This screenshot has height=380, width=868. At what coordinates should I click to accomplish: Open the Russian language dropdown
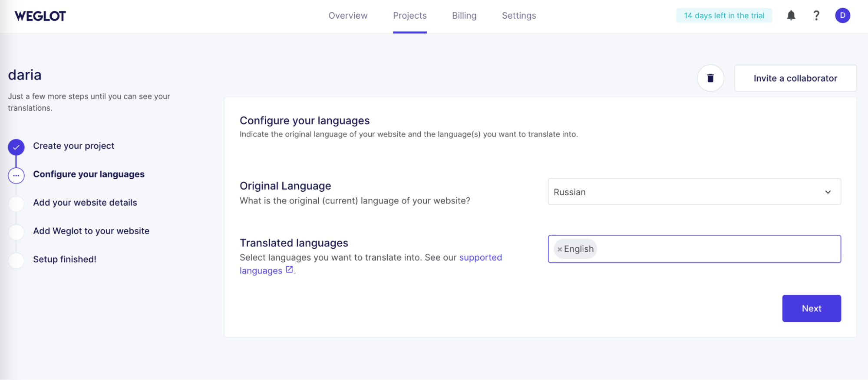pos(694,192)
